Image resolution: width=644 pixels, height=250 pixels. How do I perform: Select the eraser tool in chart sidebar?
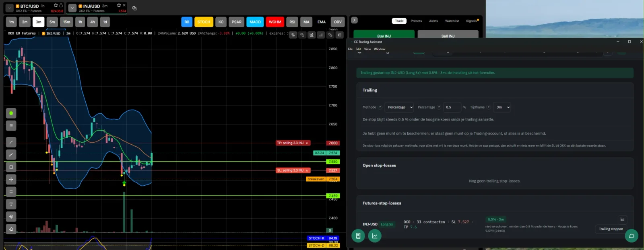[x=11, y=229]
